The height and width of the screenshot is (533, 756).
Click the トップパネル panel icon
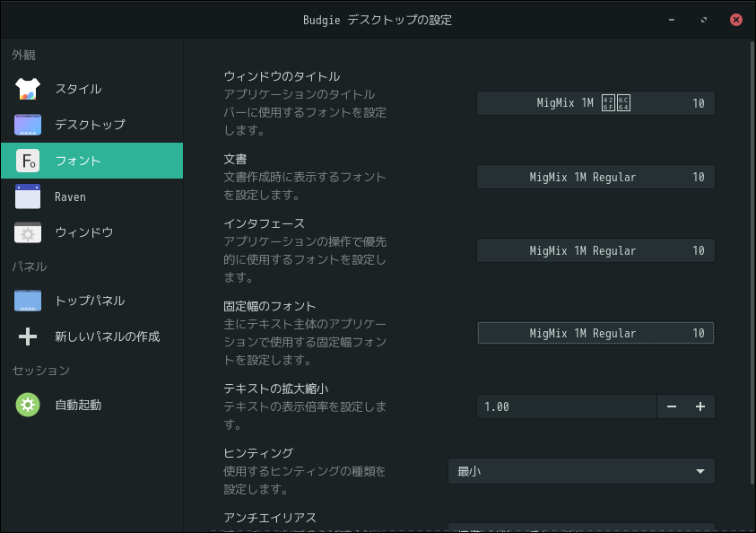(28, 301)
